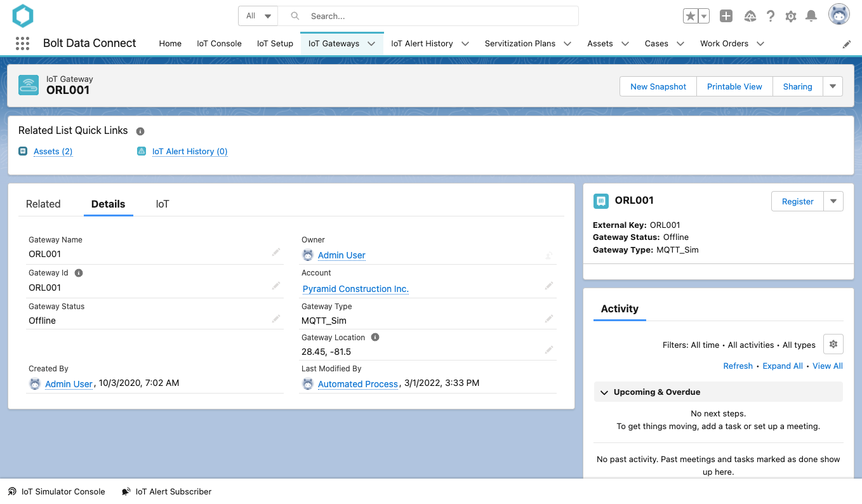Open the Admin User owner link
The image size is (862, 504).
click(x=341, y=255)
